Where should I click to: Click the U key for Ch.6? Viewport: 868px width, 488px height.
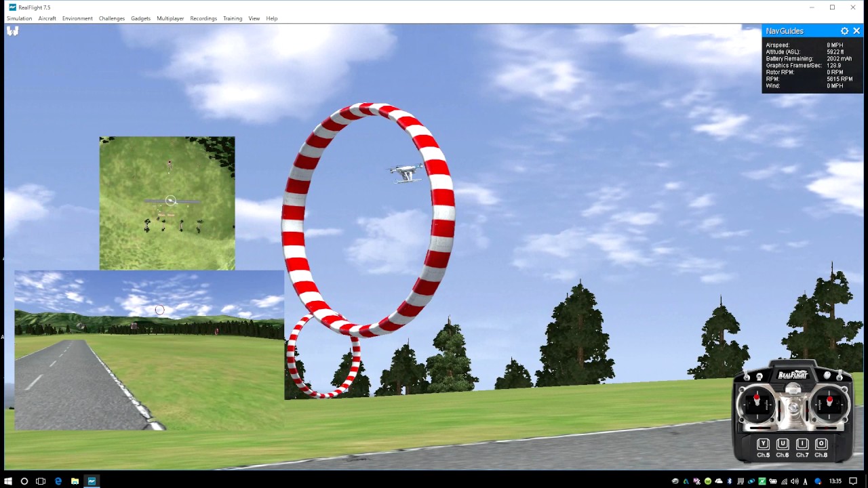[783, 444]
